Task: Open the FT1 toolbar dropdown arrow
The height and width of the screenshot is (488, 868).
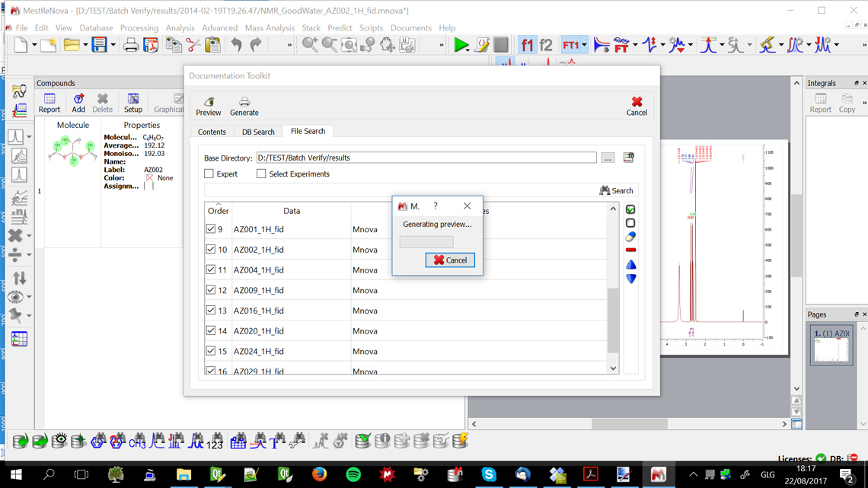Action: [584, 46]
